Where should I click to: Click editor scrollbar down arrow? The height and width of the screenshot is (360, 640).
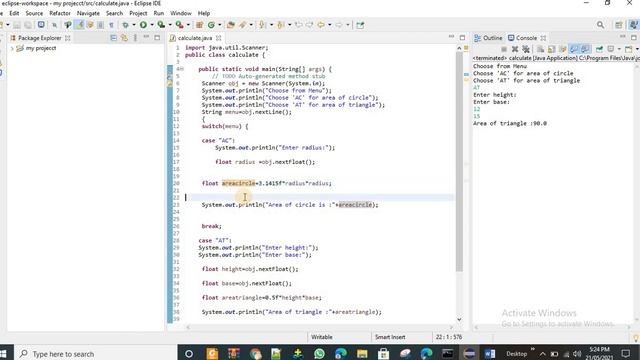(459, 320)
